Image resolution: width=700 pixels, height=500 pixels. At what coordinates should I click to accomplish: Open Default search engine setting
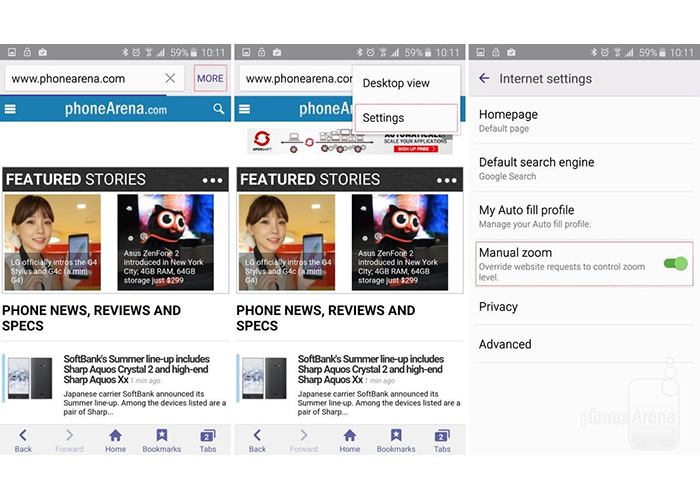pyautogui.click(x=584, y=168)
